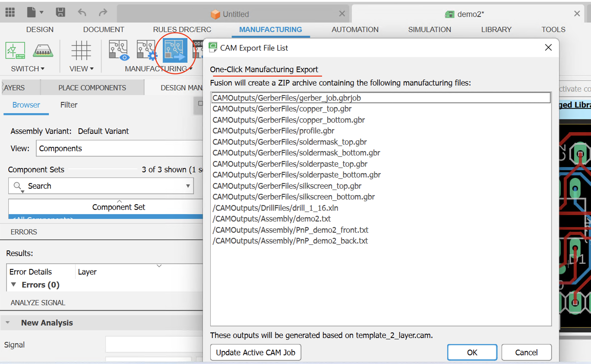Open the VIEW dropdown
The width and height of the screenshot is (591, 364).
[x=81, y=69]
